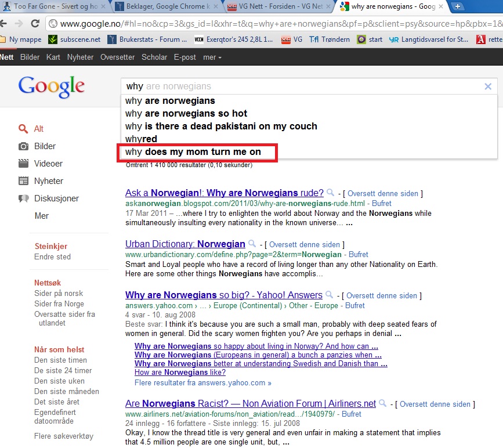Viewport: 503px width, 448px height.
Task: Switch to the VG Nett - Forsiden tab
Action: click(278, 6)
